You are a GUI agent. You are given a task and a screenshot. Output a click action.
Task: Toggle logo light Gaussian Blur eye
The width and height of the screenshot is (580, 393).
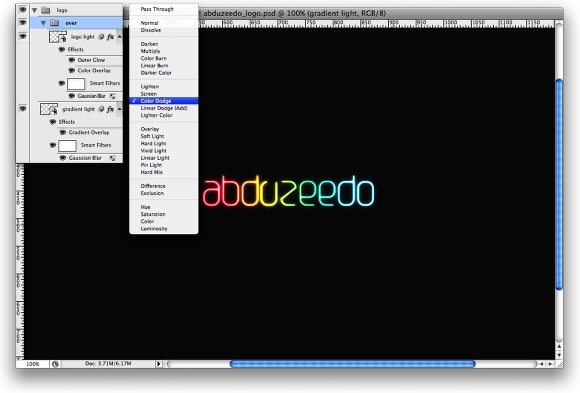pos(72,96)
